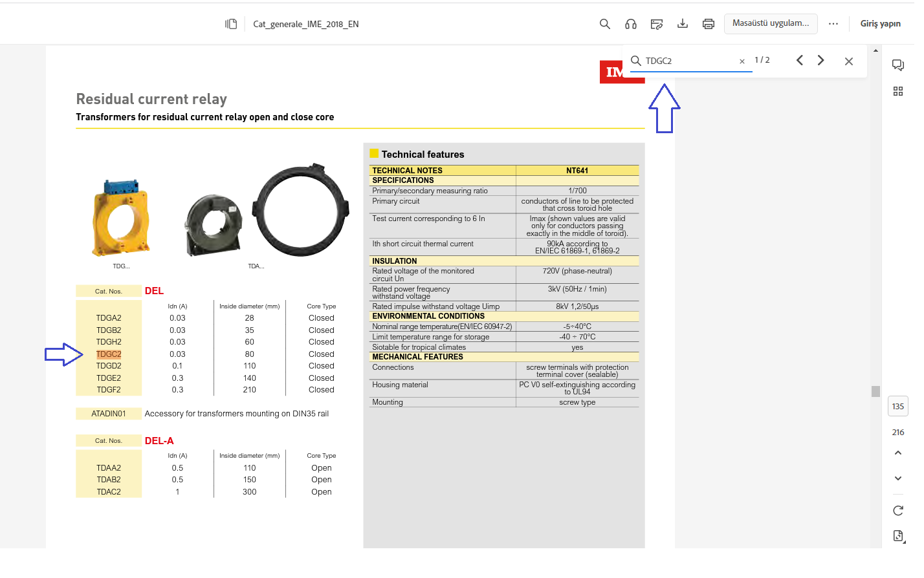Click the ATADIN01 accessory code
Viewport: 924px width, 578px height.
(x=109, y=414)
